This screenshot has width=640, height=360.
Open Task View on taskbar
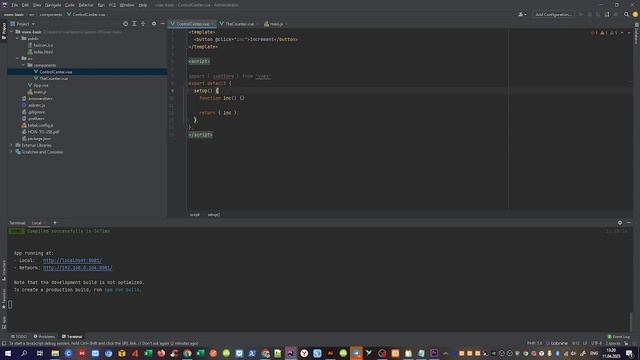(40, 353)
